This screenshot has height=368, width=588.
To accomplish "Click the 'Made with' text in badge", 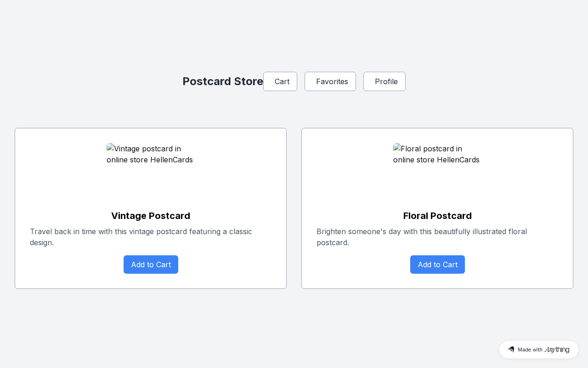I will (530, 350).
